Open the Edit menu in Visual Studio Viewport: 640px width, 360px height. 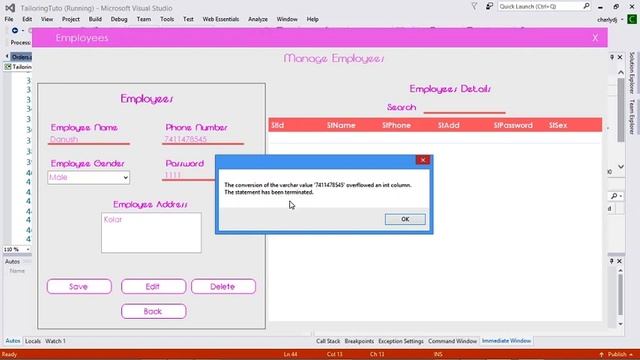(27, 19)
